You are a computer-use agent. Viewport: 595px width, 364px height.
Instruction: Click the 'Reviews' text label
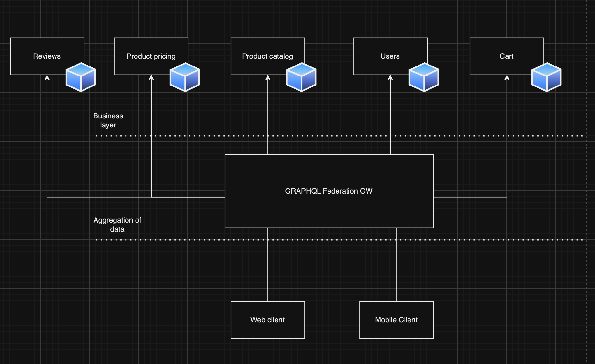[47, 56]
